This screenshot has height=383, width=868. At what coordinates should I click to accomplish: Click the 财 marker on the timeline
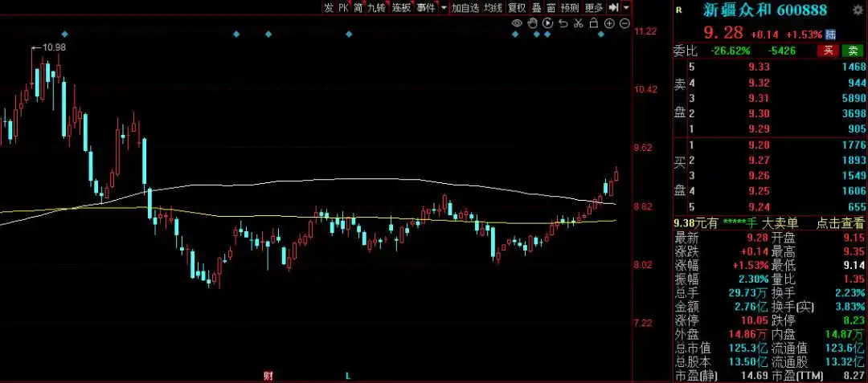(x=268, y=375)
